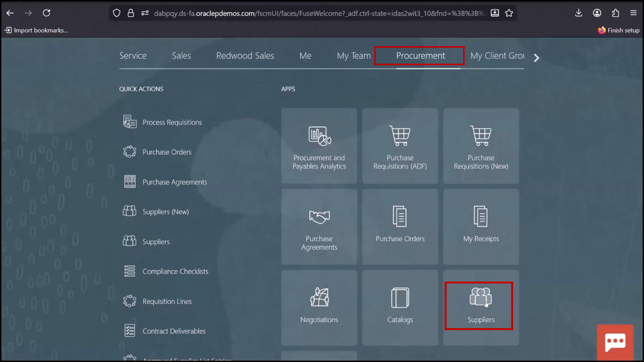This screenshot has width=644, height=362.
Task: Go back using browser back arrow
Action: pos(10,13)
